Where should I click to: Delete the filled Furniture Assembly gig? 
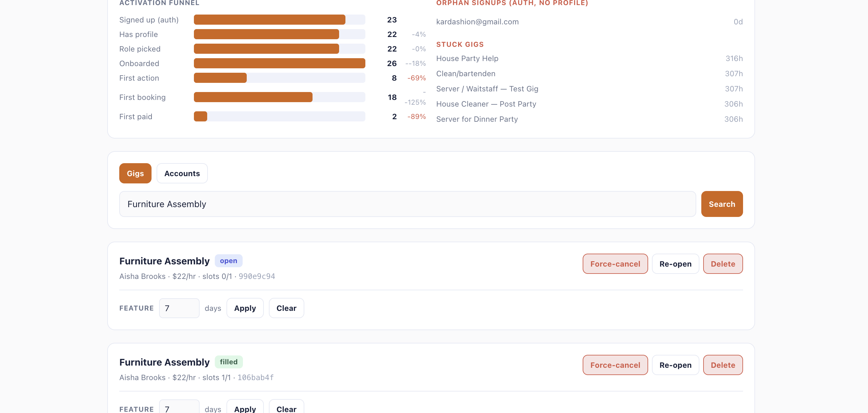coord(723,365)
